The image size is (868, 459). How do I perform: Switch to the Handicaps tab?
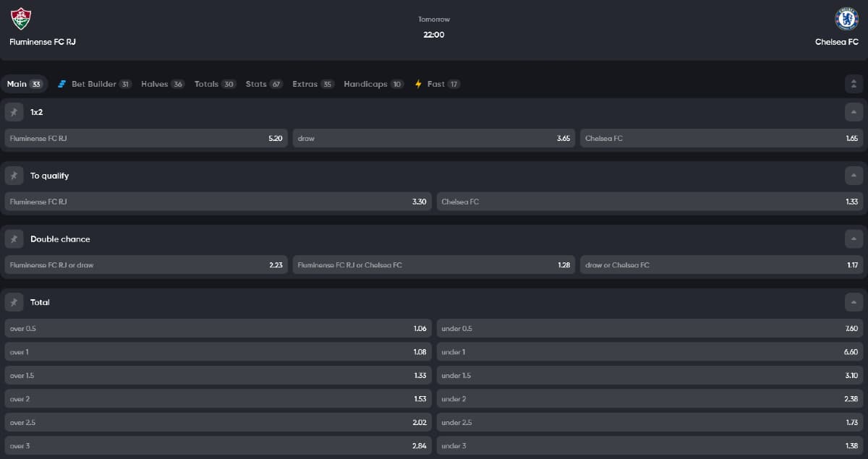coord(374,84)
